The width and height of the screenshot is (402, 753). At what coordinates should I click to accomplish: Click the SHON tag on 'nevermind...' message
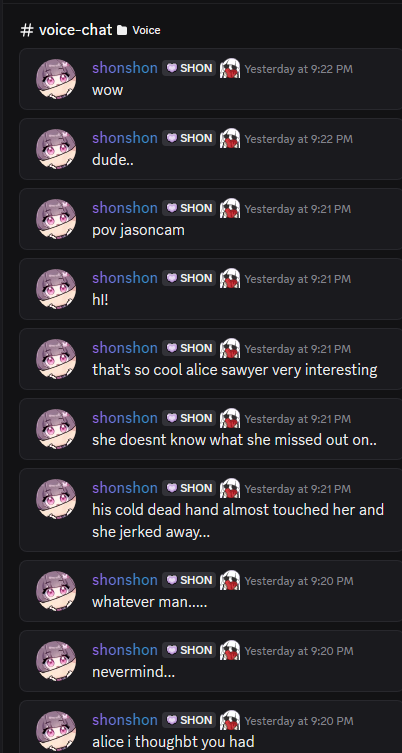point(189,650)
